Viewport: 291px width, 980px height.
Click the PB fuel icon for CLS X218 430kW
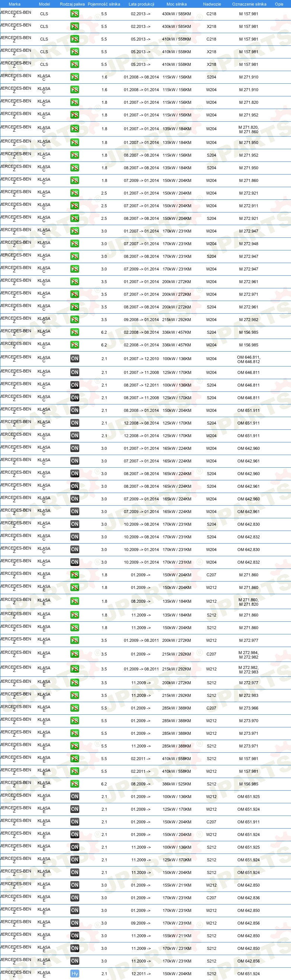click(74, 27)
